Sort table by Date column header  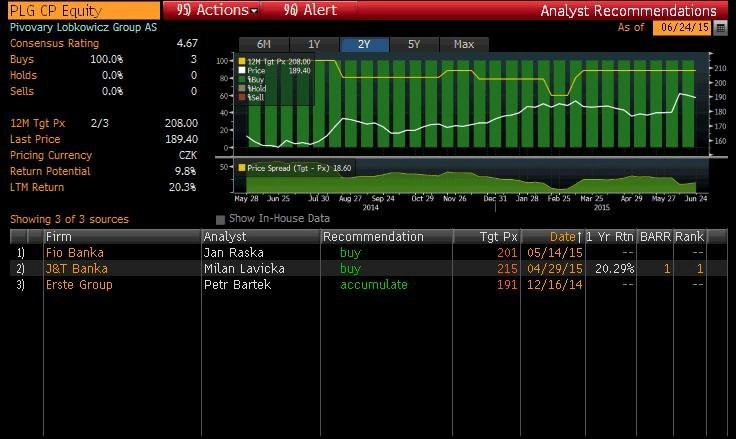click(x=553, y=237)
